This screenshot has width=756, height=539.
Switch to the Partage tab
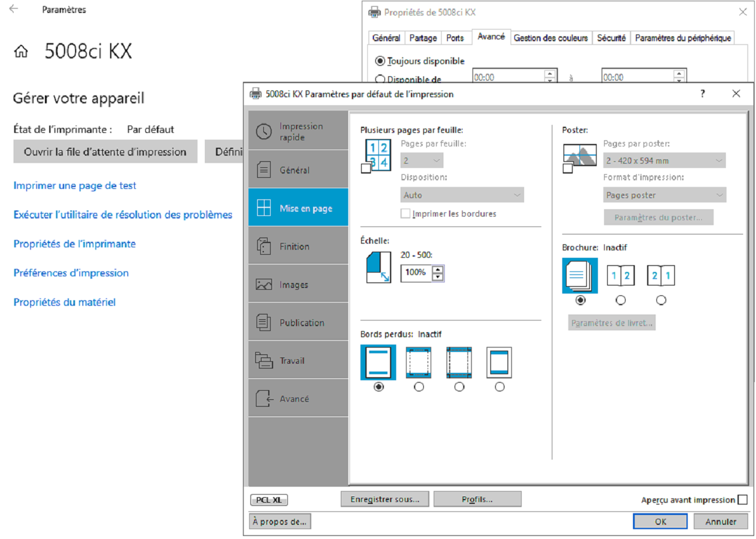(x=423, y=38)
